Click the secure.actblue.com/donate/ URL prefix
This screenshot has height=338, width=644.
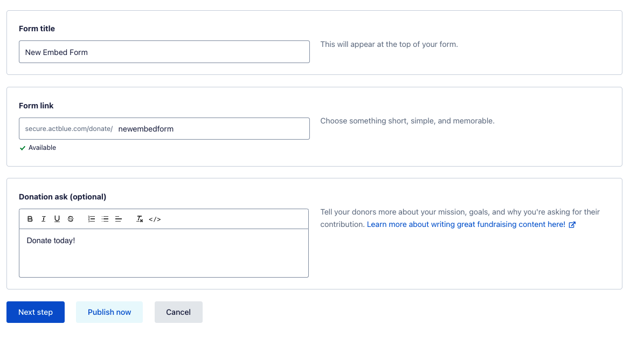pyautogui.click(x=68, y=129)
